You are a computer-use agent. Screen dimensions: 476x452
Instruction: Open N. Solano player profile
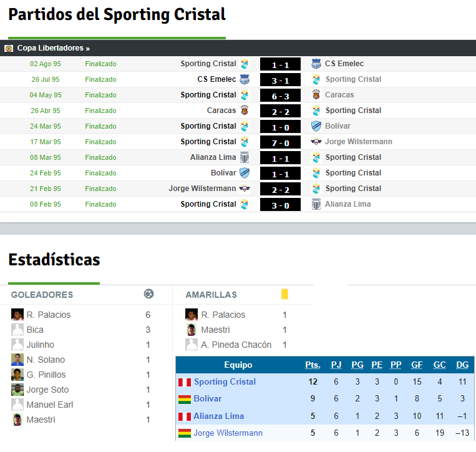point(46,360)
